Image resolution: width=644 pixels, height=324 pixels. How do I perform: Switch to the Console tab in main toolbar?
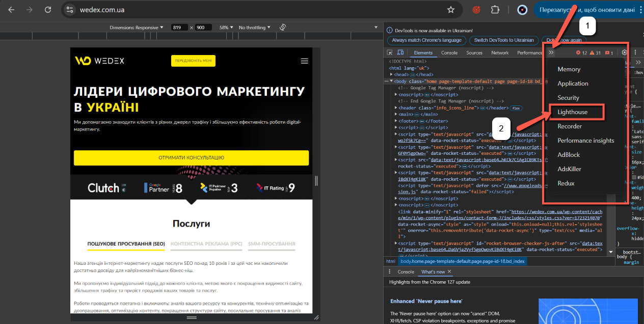(x=449, y=52)
